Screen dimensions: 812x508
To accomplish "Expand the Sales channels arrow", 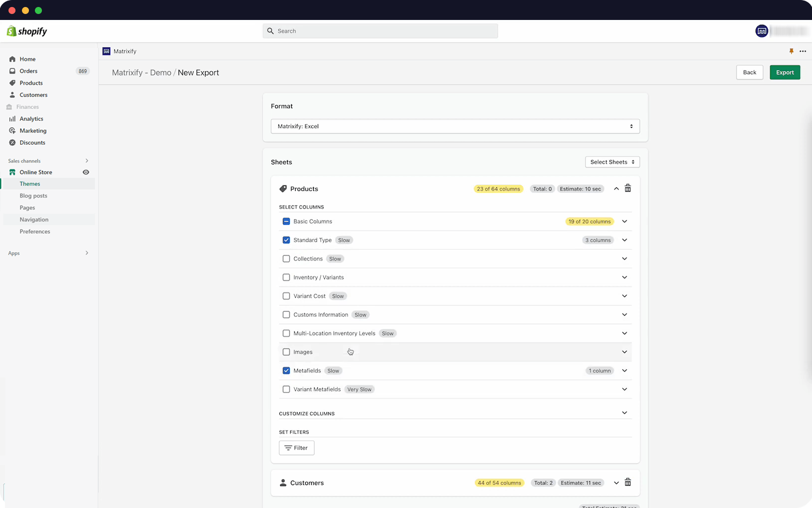I will [x=87, y=161].
